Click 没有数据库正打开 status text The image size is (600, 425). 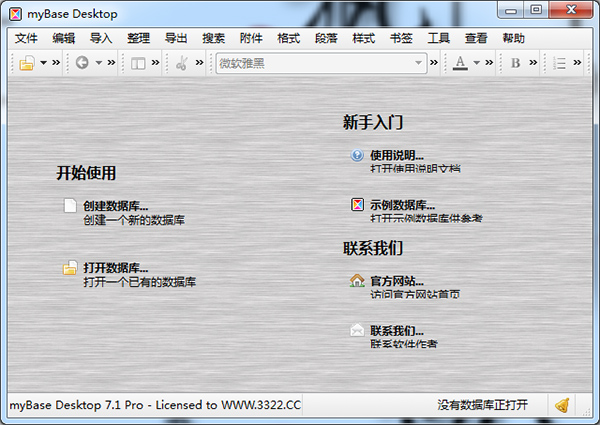[483, 405]
